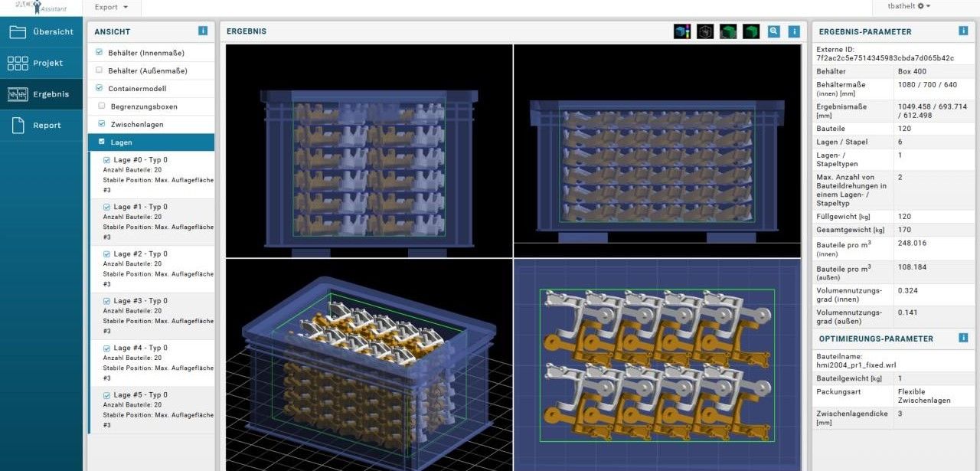This screenshot has height=471, width=980.
Task: Open the Projekt page in sidebar
Action: [41, 64]
